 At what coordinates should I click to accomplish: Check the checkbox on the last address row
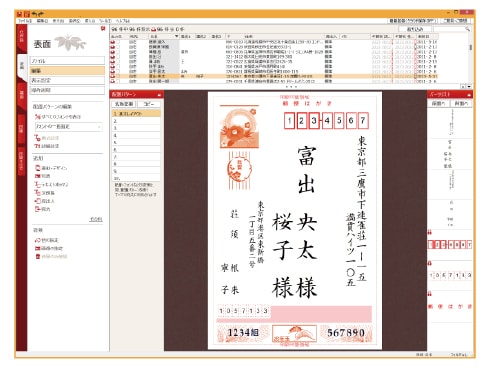pyautogui.click(x=118, y=81)
